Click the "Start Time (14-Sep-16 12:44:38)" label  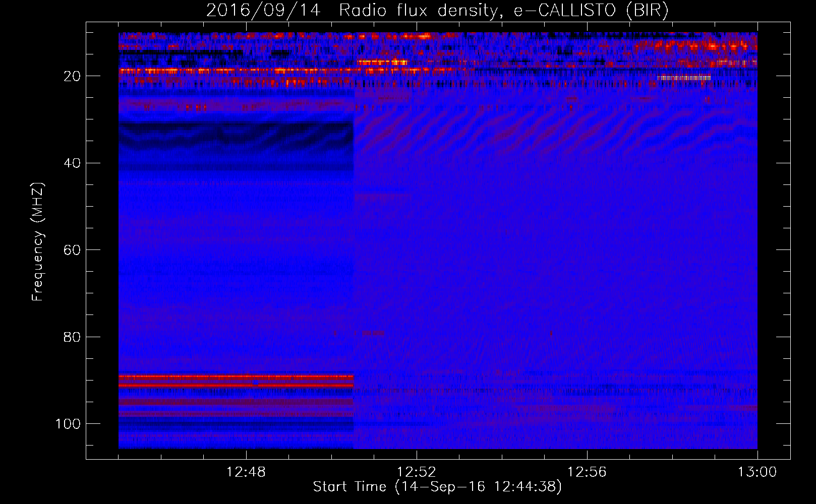pos(437,486)
